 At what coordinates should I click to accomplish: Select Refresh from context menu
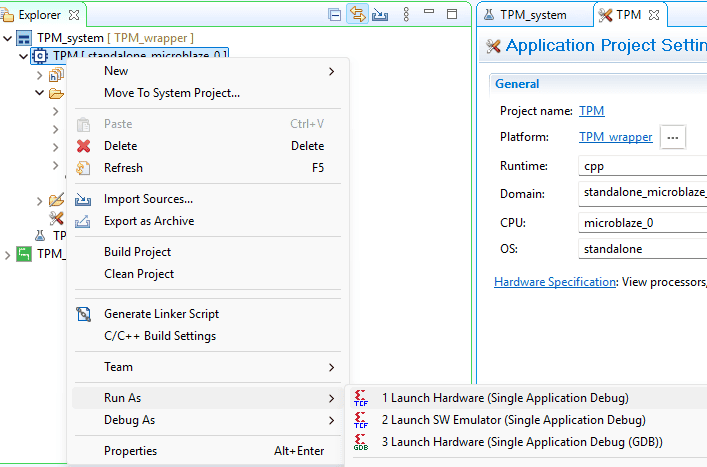(x=123, y=168)
